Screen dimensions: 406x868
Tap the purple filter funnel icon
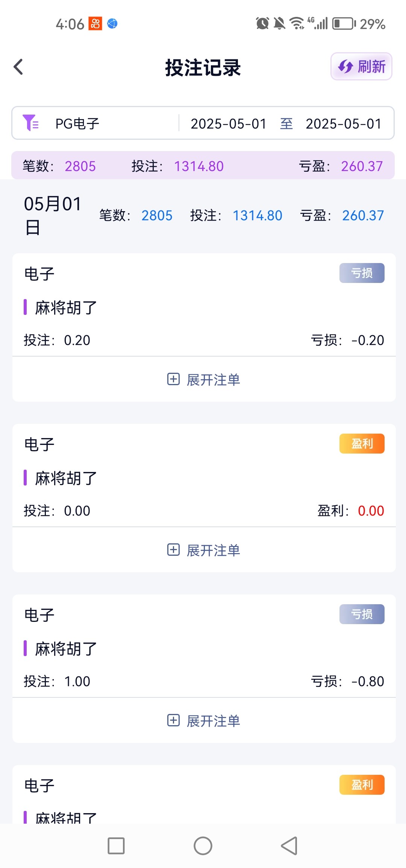tap(30, 123)
